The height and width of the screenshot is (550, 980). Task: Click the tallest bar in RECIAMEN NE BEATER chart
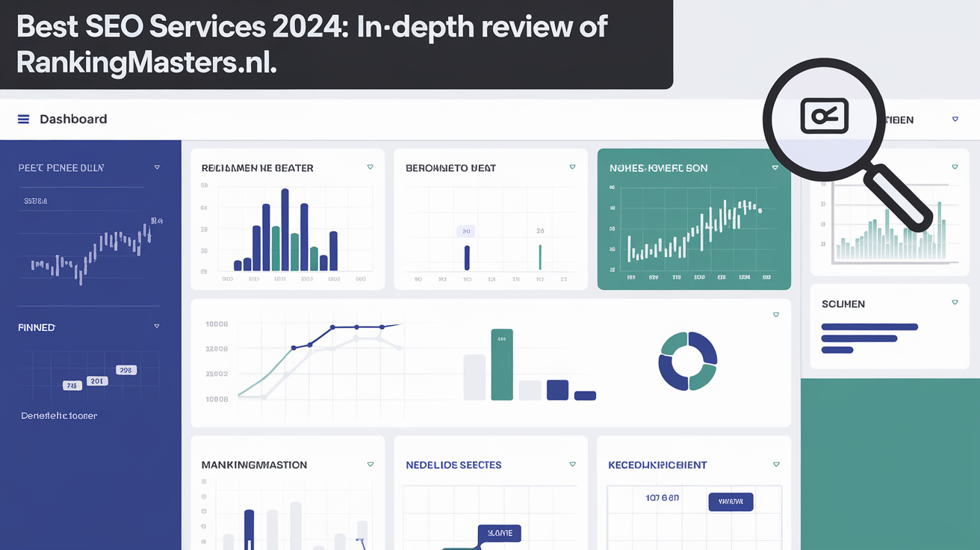click(285, 229)
